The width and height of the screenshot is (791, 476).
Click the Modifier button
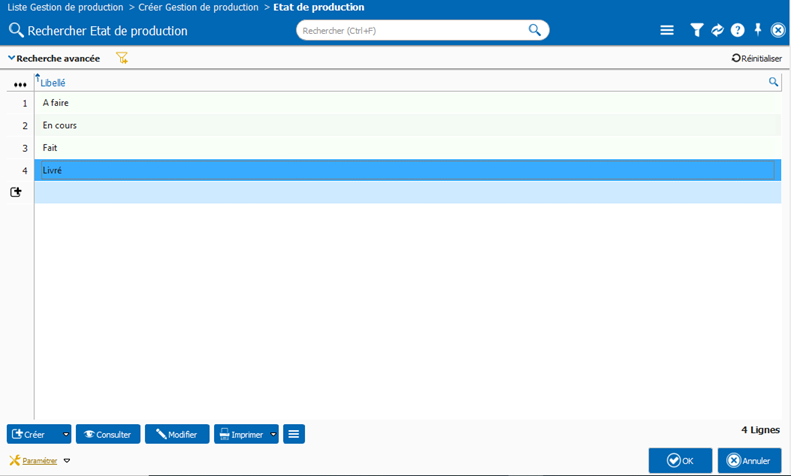coord(177,434)
